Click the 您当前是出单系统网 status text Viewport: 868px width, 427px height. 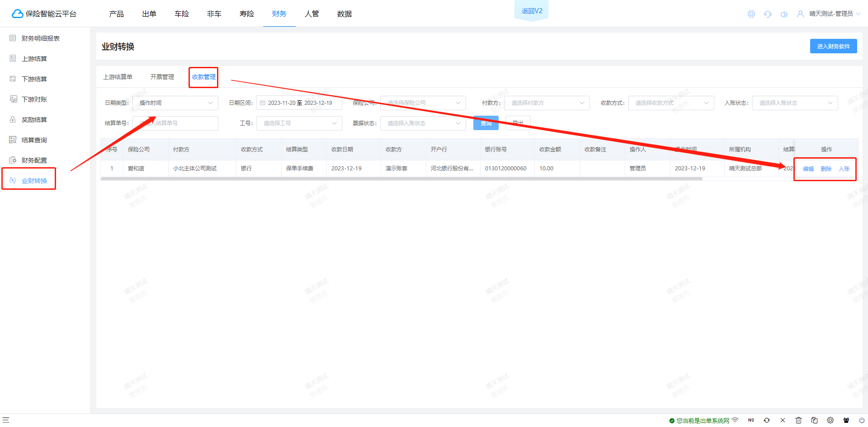[703, 421]
